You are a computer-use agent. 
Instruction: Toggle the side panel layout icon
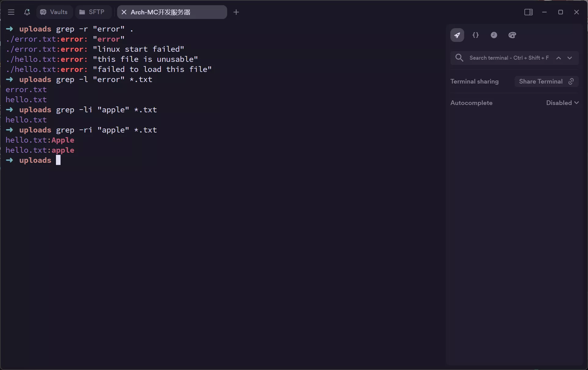click(528, 12)
